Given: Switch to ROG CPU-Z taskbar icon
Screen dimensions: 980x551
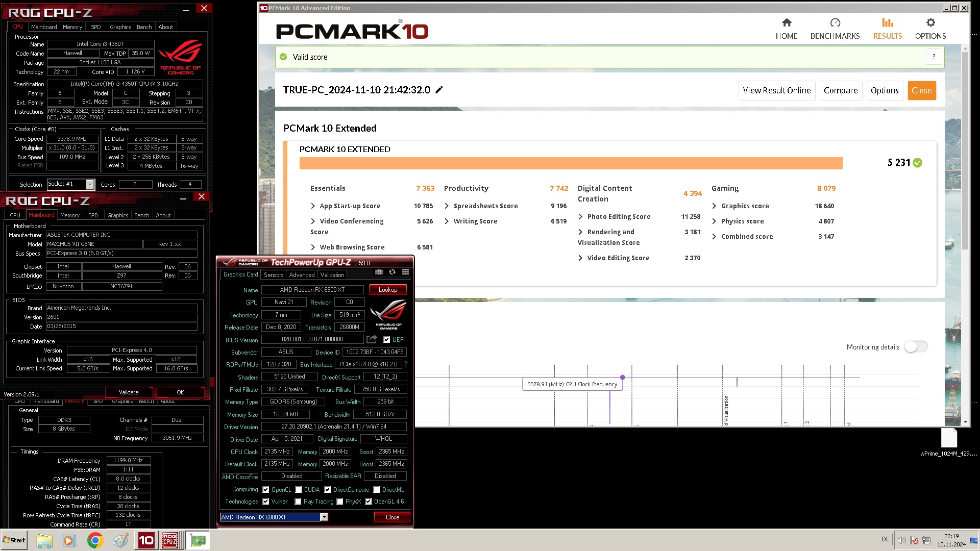Looking at the screenshot, I should [x=170, y=540].
